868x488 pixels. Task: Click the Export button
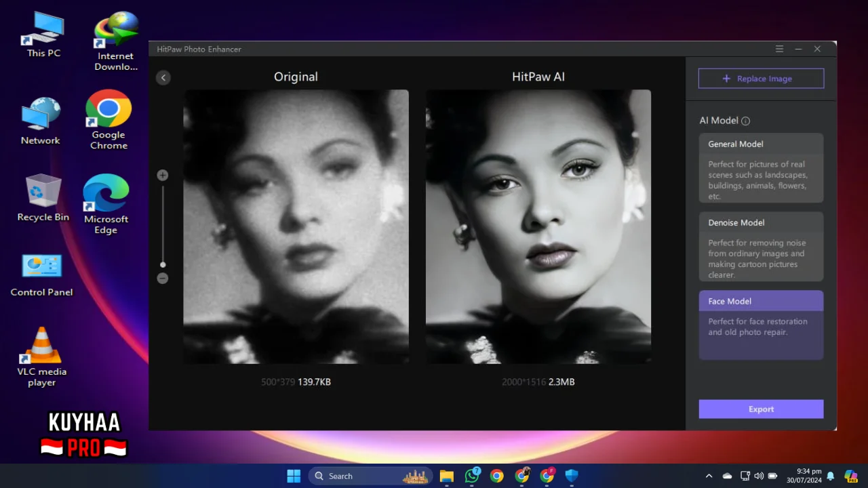(x=761, y=409)
